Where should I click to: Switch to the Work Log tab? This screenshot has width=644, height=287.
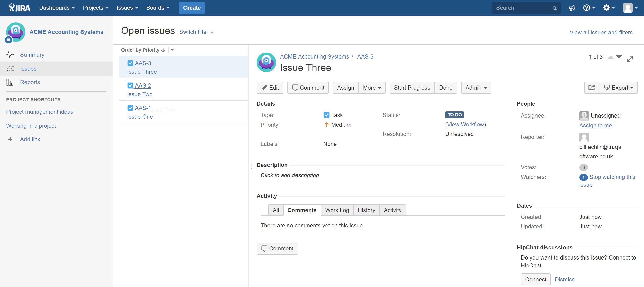[337, 210]
